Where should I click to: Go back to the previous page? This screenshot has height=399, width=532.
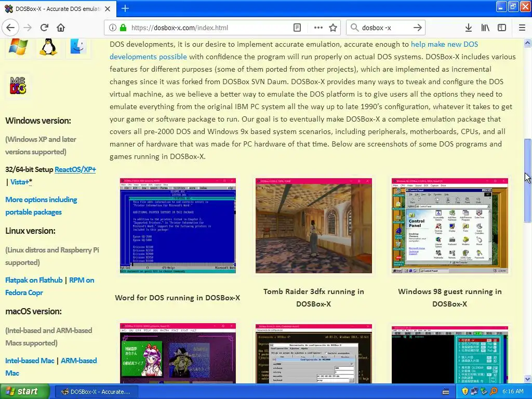click(10, 28)
